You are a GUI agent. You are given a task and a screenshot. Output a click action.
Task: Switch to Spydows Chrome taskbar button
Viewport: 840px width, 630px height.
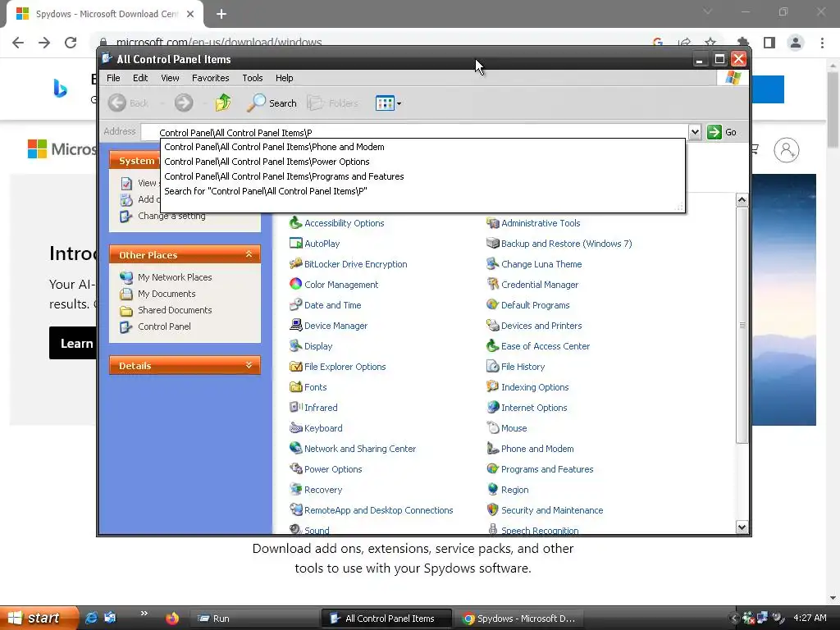(x=519, y=619)
